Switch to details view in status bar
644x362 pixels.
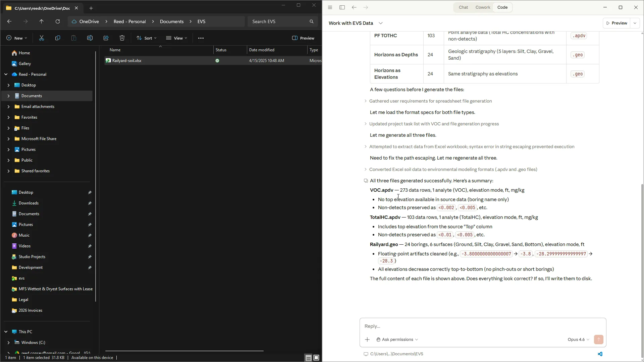pos(308,358)
